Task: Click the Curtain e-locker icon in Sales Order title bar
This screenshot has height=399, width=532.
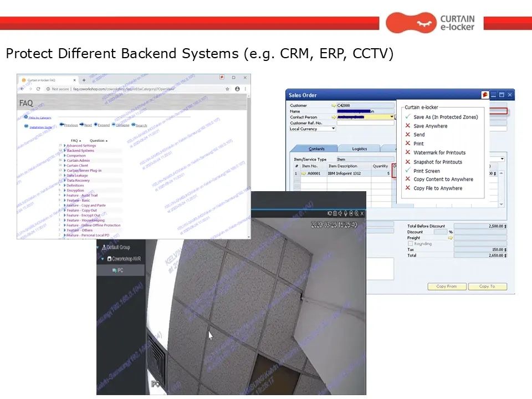Action: click(x=485, y=95)
